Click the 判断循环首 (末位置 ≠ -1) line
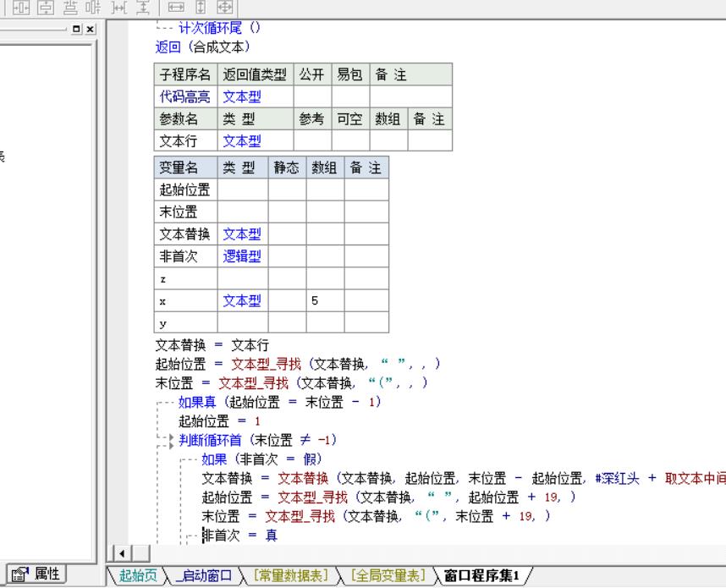 pyautogui.click(x=258, y=439)
